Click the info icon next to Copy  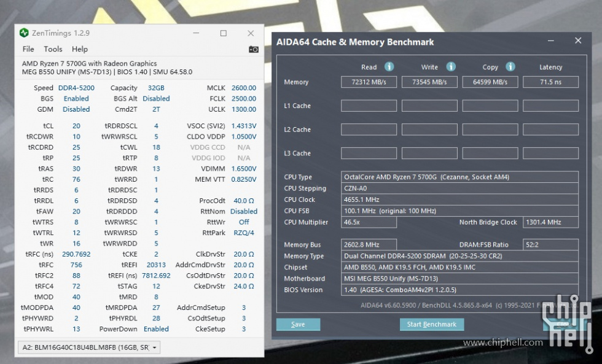[x=510, y=67]
